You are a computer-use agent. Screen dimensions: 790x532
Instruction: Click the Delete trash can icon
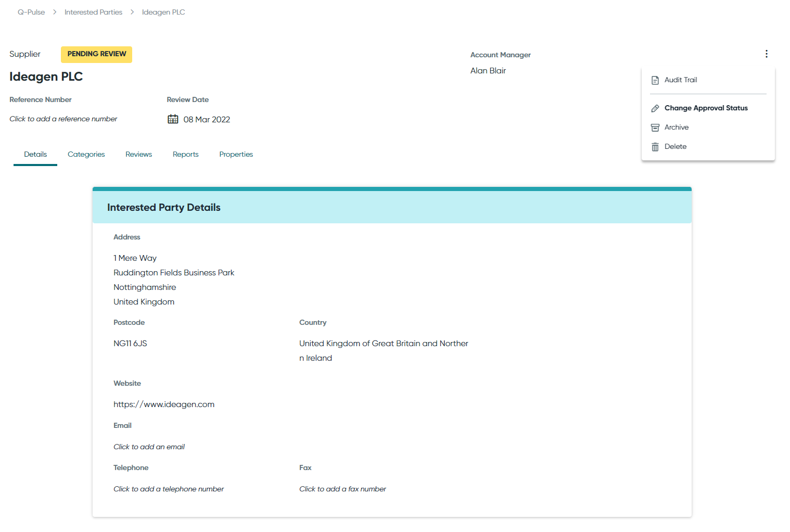pos(655,147)
